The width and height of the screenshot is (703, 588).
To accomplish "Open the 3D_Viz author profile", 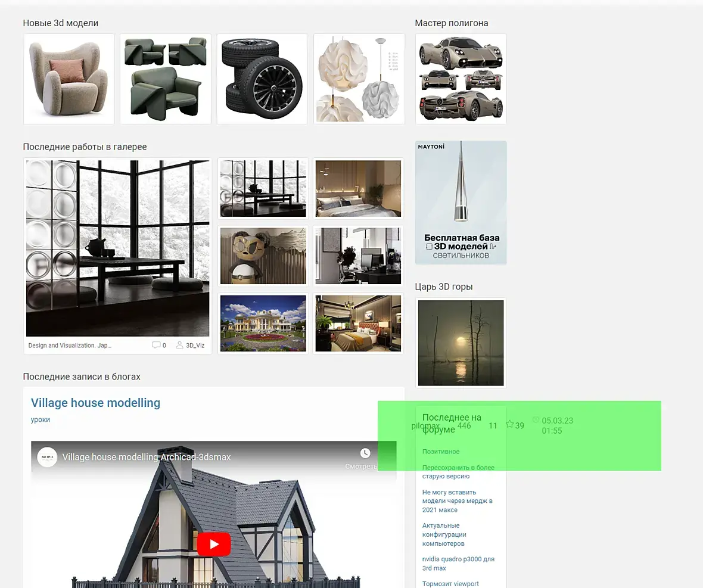I will 195,346.
